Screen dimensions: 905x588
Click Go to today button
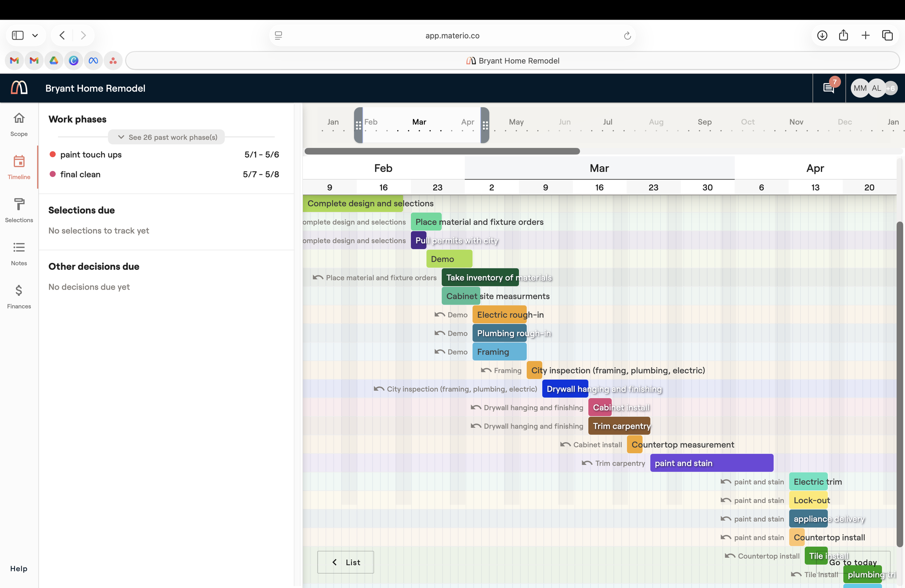click(853, 562)
